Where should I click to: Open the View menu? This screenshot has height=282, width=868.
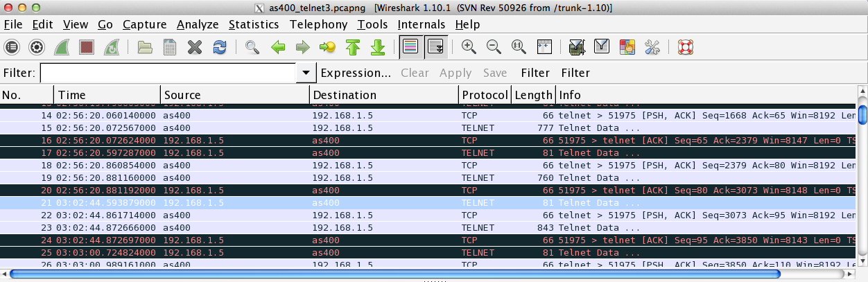(76, 25)
